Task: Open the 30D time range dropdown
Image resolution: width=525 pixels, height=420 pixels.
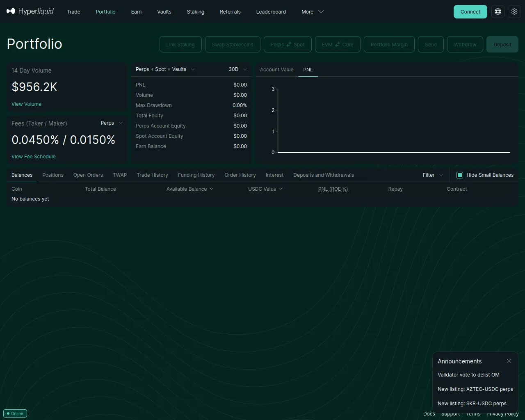Action: [237, 69]
